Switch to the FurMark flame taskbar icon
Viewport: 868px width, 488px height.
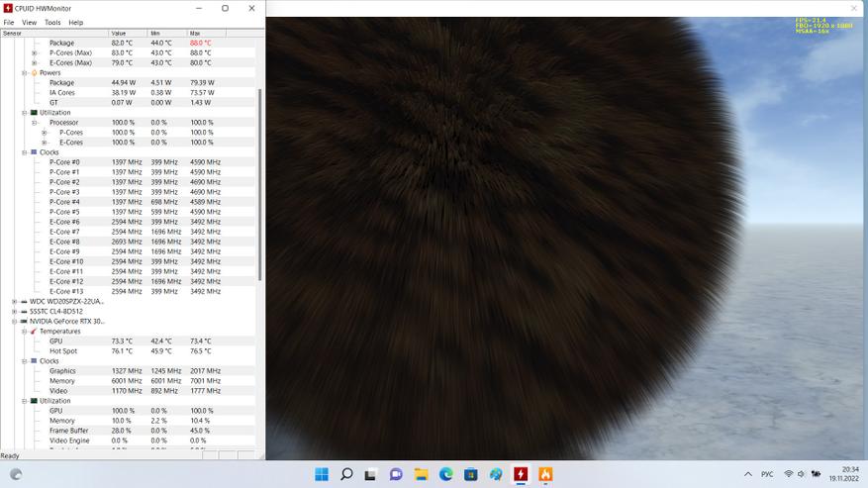coord(545,474)
